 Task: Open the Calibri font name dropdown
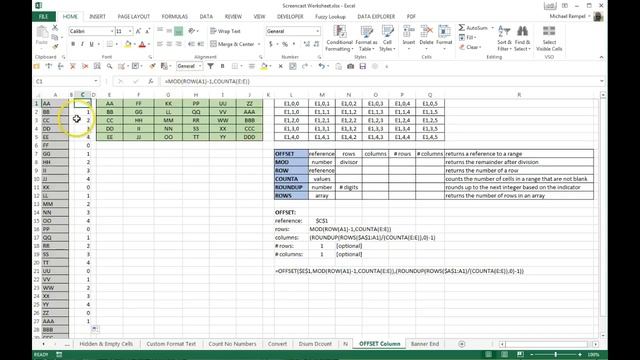(x=112, y=31)
